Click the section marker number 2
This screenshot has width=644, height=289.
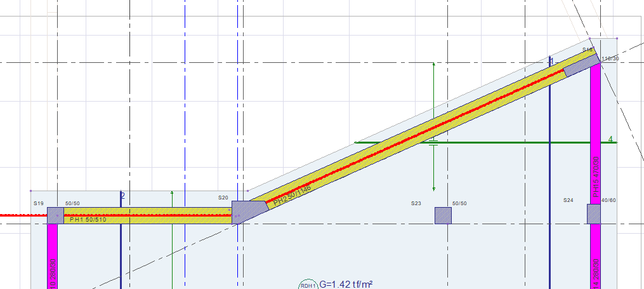(x=122, y=196)
